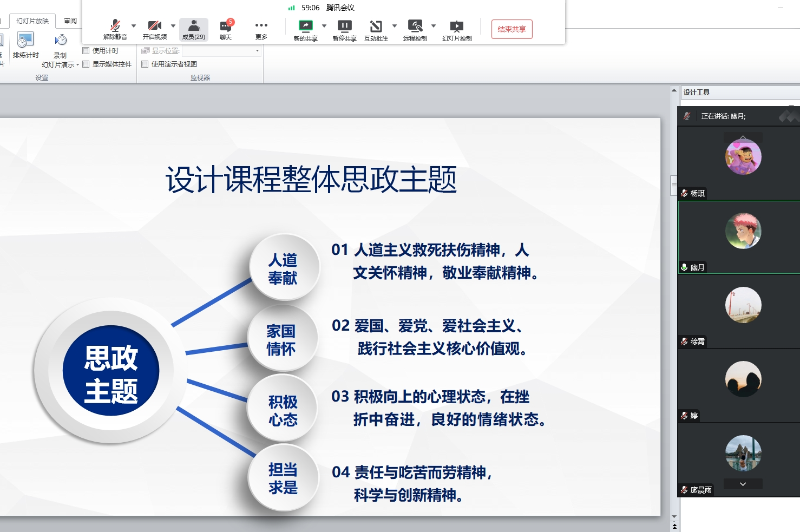The width and height of the screenshot is (800, 532).
Task: Pause the screen sharing
Action: [344, 29]
